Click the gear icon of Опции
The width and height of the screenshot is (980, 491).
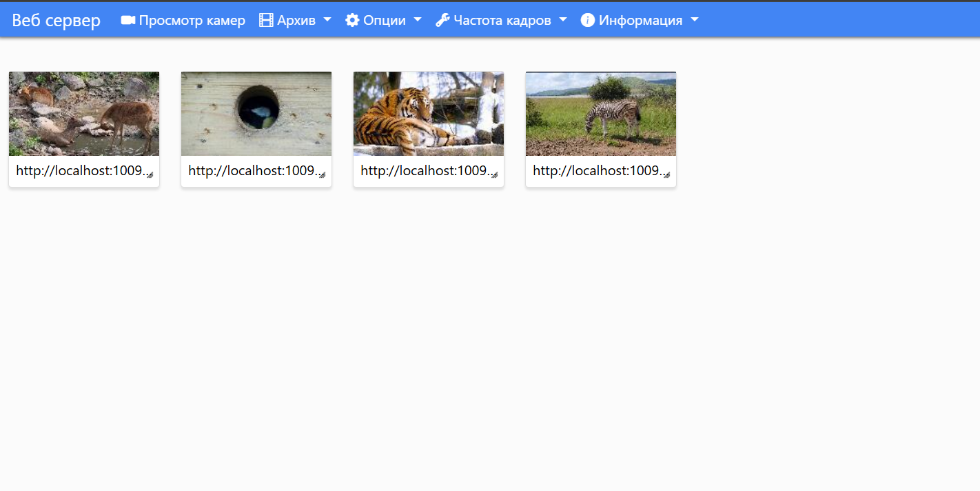[352, 20]
